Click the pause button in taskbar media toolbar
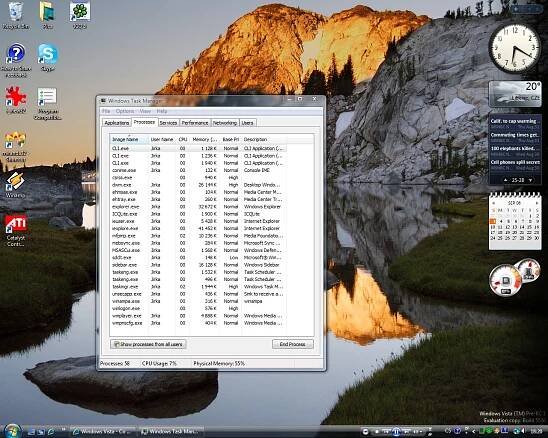This screenshot has width=548, height=438. (396, 432)
